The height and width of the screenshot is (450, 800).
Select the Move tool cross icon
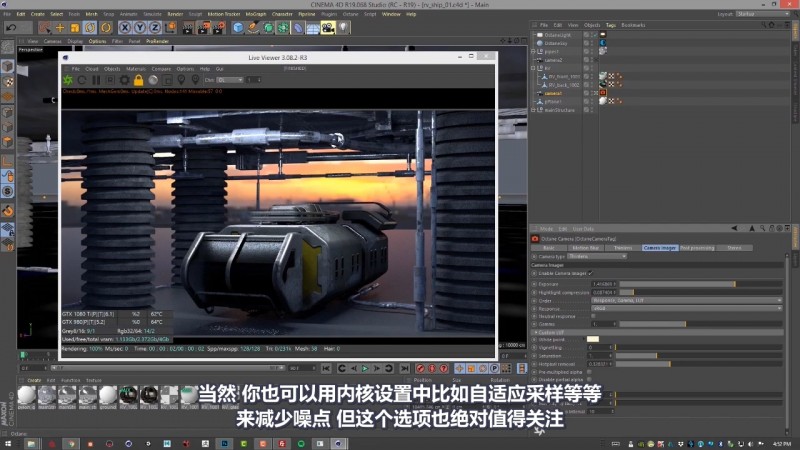point(60,28)
